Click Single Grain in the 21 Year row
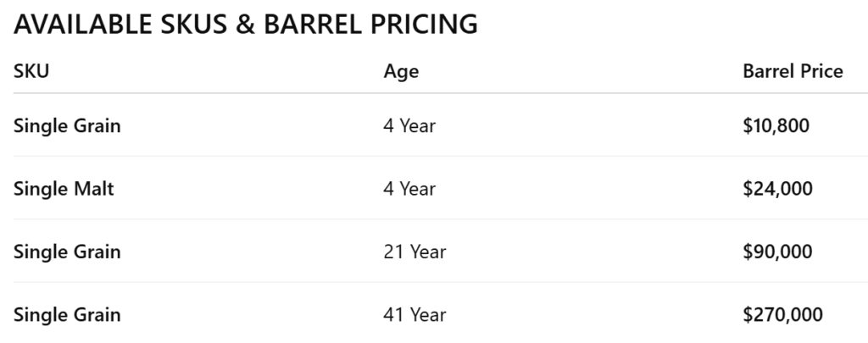Screen dimensions: 868x343 pos(67,252)
